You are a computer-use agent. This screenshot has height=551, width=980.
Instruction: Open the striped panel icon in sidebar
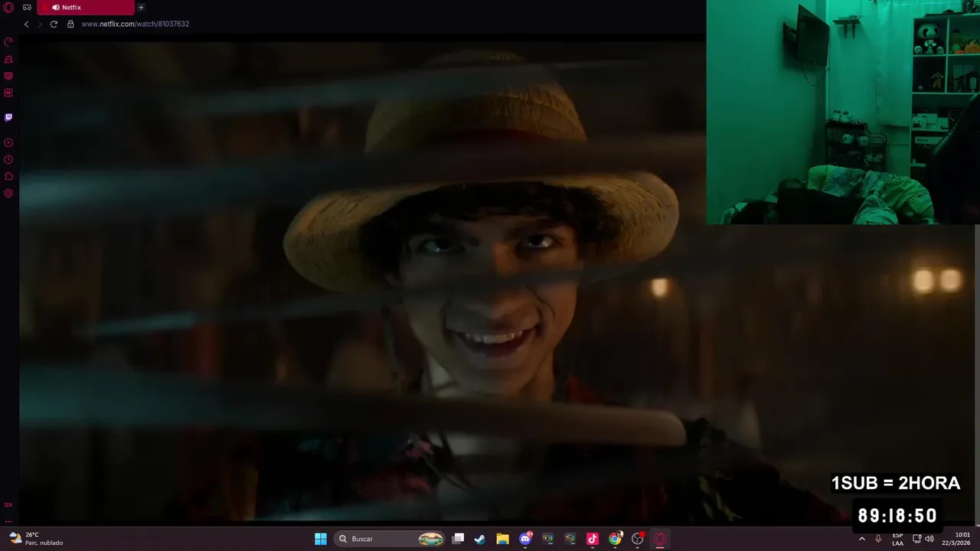[x=8, y=76]
